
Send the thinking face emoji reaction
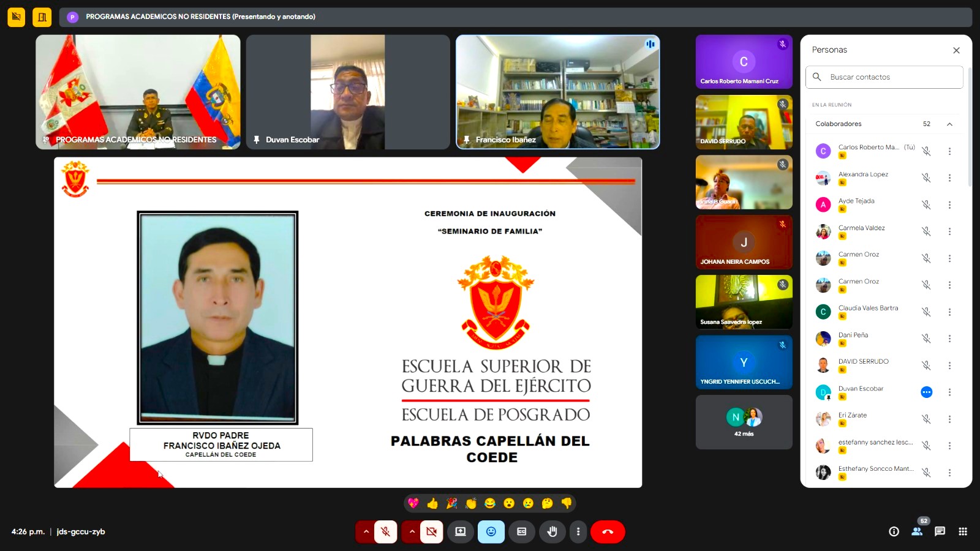point(548,503)
